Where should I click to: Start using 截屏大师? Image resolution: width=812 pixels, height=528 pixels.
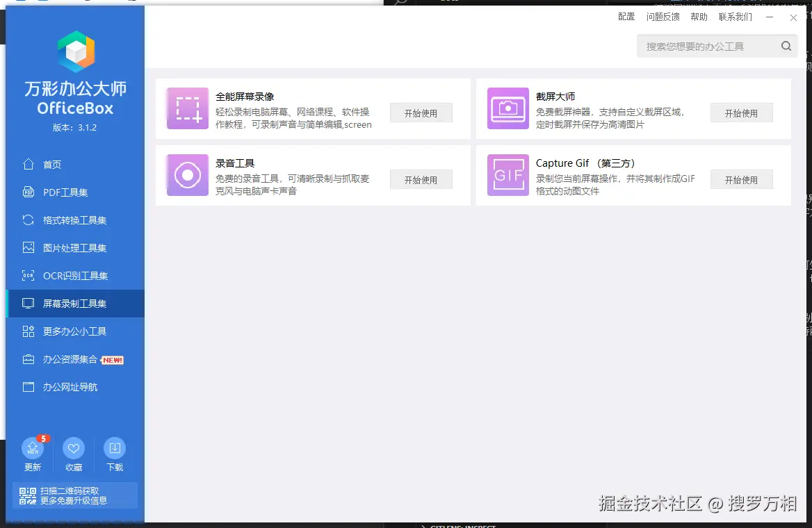[741, 113]
